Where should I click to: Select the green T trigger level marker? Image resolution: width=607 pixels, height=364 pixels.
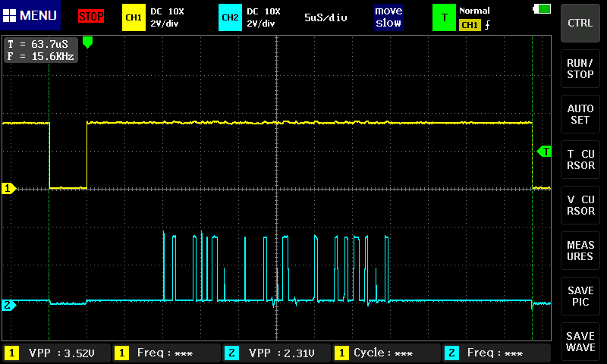pos(544,152)
